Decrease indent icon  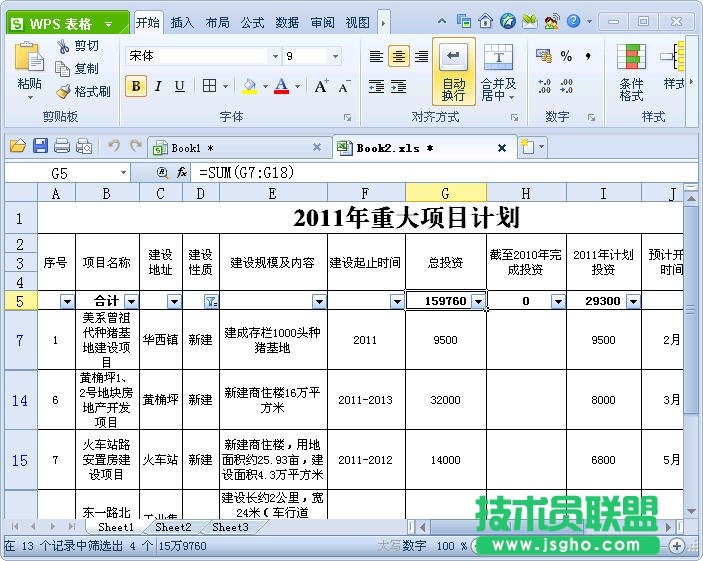[376, 86]
